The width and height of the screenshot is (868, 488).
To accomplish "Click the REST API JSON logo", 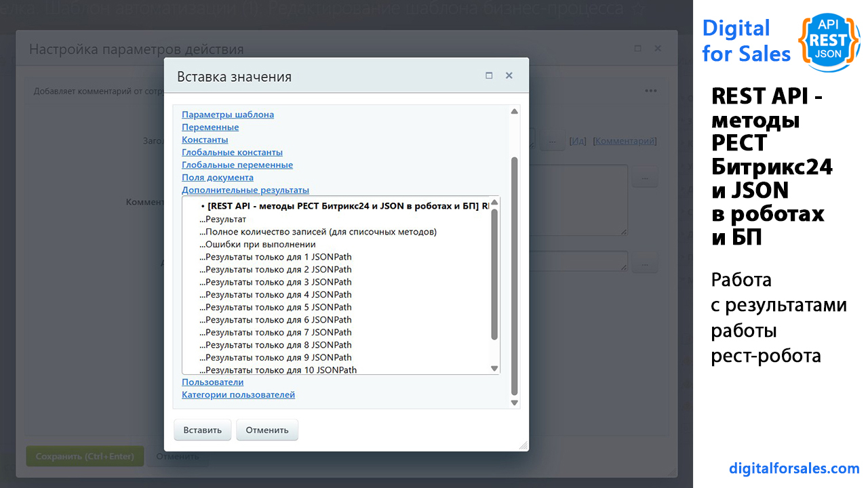I will tap(829, 41).
